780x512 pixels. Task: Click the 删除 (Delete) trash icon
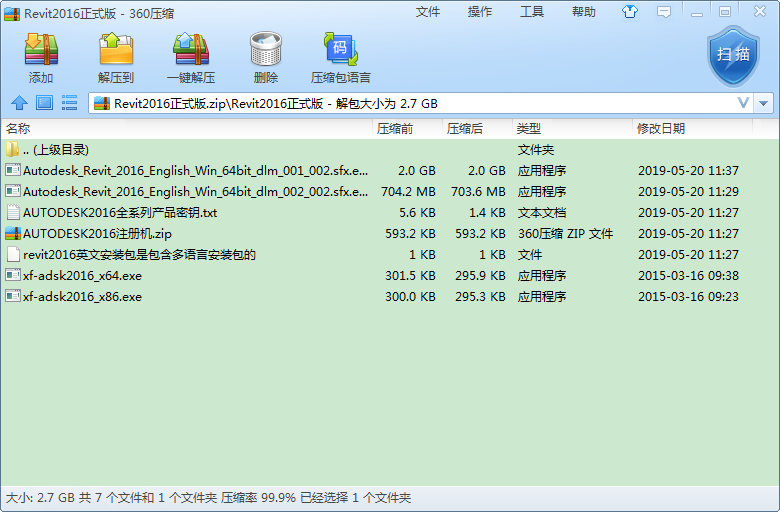266,49
